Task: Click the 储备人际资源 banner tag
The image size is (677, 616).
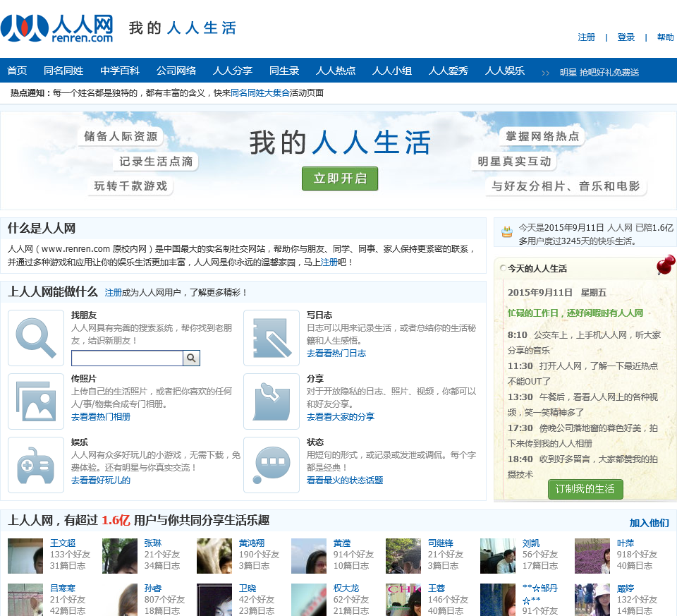Action: pyautogui.click(x=121, y=136)
